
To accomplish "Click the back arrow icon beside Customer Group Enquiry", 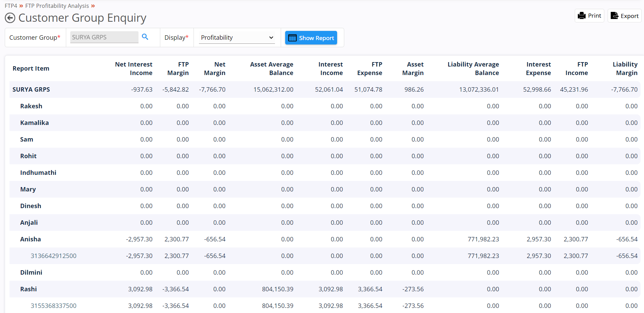I will (x=10, y=18).
